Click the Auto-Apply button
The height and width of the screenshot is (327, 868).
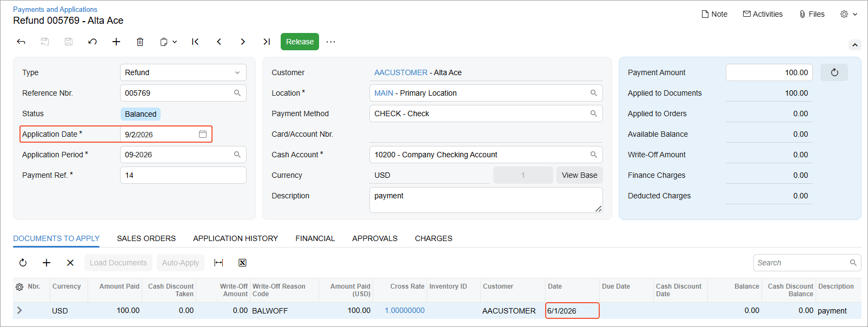click(181, 263)
